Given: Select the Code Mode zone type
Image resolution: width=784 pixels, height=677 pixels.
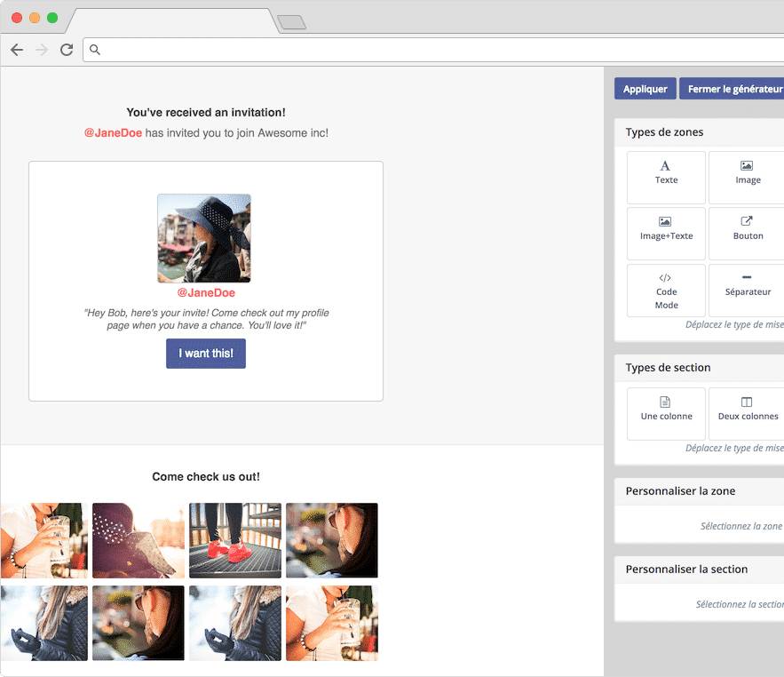Looking at the screenshot, I should point(666,291).
